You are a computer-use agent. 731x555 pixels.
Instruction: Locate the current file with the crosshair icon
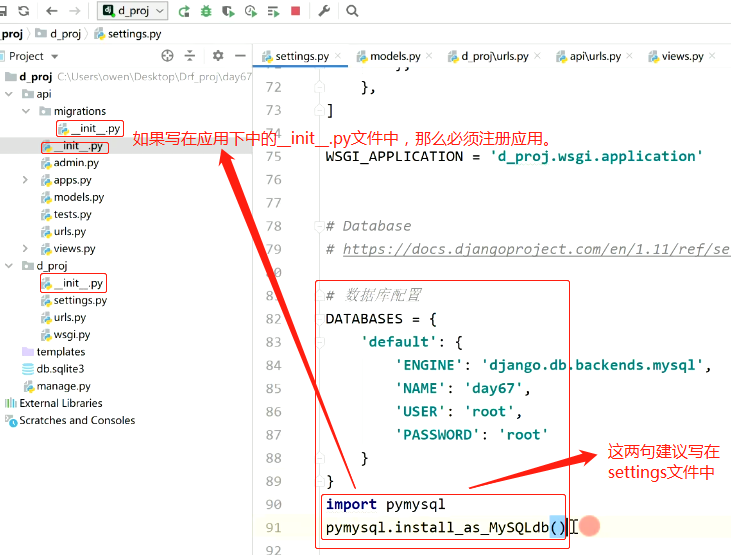click(167, 56)
